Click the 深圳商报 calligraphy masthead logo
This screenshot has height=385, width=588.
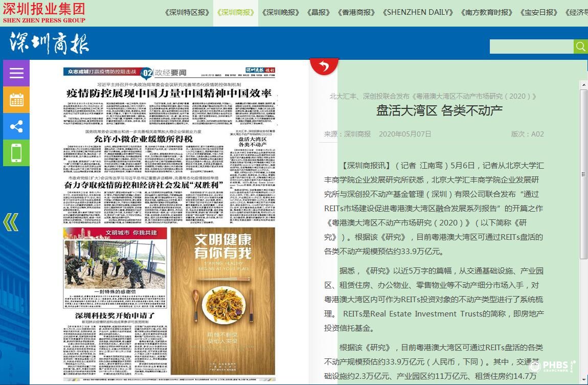pyautogui.click(x=49, y=43)
